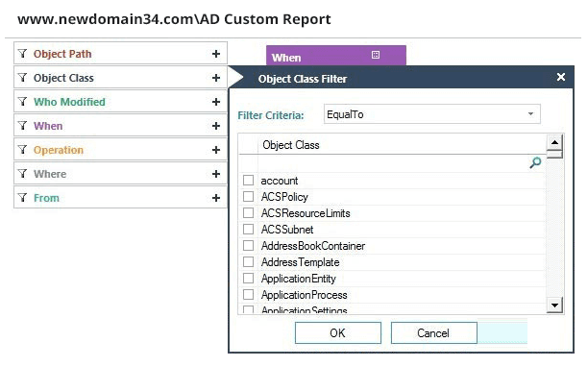Click the plus icon beside Who Modified
The height and width of the screenshot is (367, 588).
(x=216, y=102)
